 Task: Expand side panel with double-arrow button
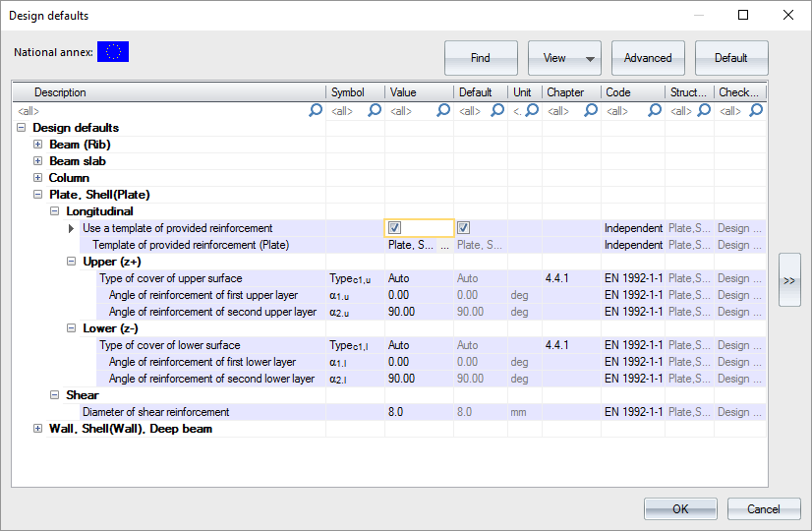pyautogui.click(x=789, y=280)
